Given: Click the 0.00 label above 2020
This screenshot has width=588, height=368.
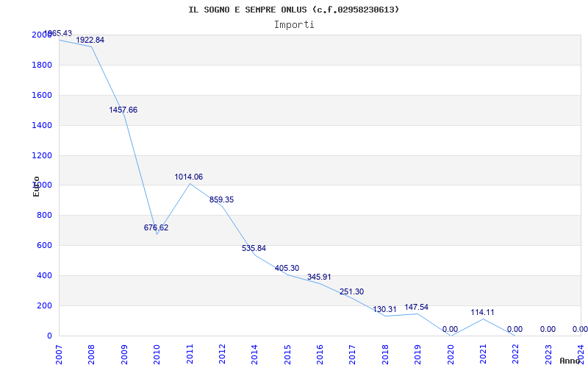Looking at the screenshot, I should coord(450,329).
